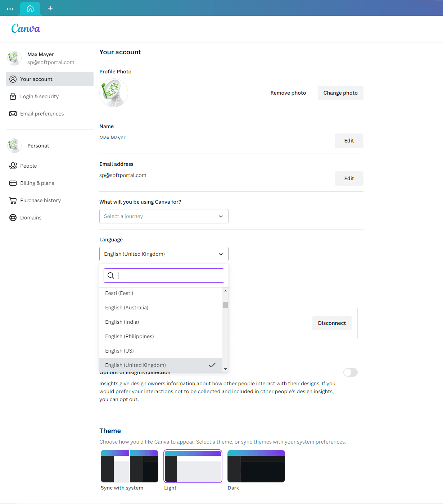Edit the Email address
This screenshot has width=443, height=504.
(x=349, y=178)
